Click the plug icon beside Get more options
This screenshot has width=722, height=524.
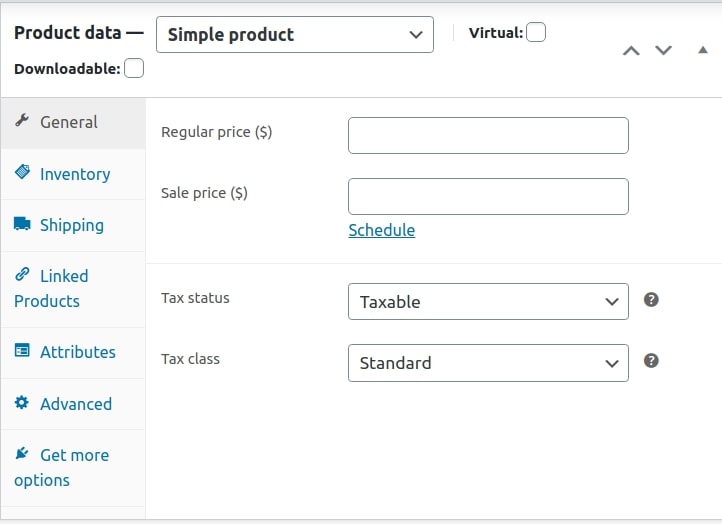pyautogui.click(x=22, y=454)
